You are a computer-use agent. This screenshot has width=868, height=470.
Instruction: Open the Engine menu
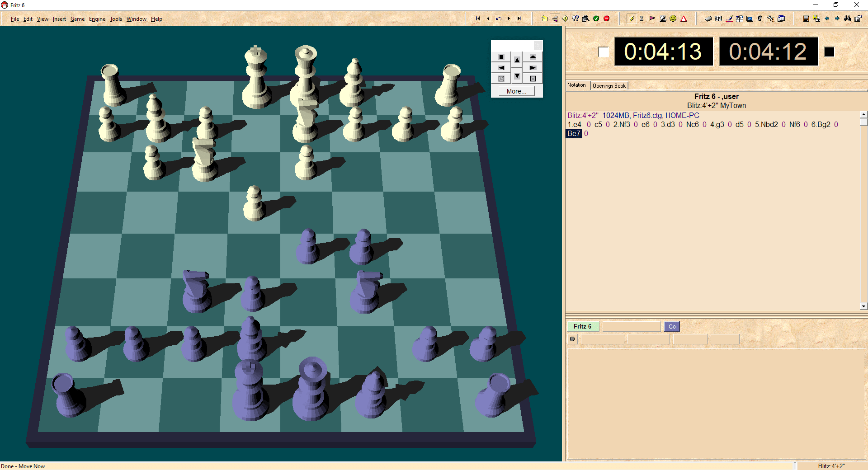[97, 19]
